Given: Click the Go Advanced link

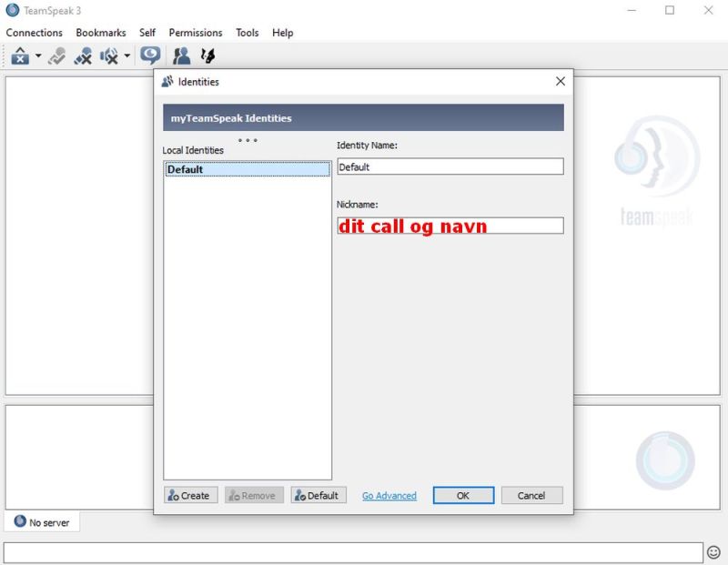Looking at the screenshot, I should [x=389, y=496].
